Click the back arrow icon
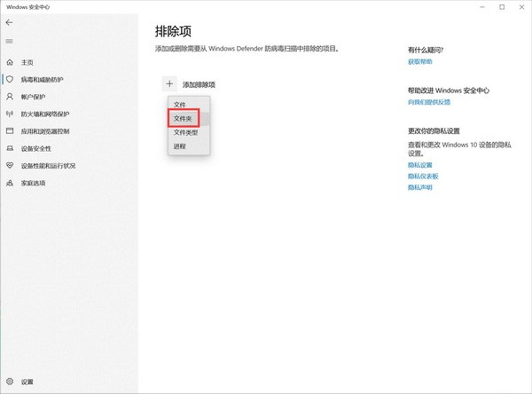This screenshot has height=394, width=532. 9,22
